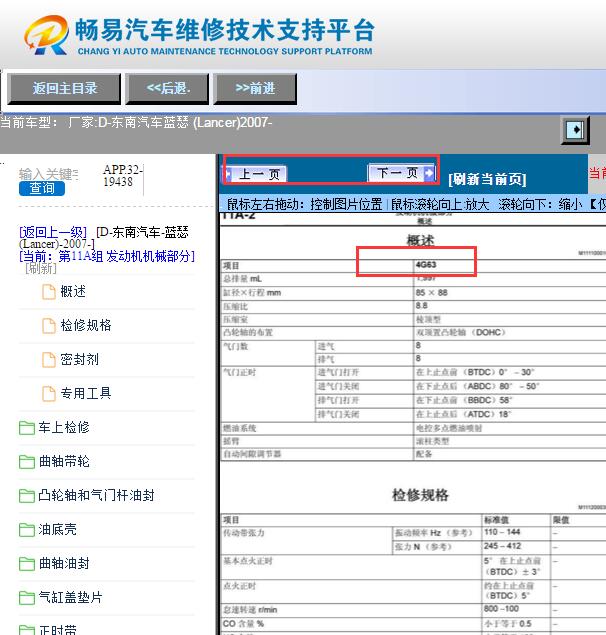Click the document icon next to 专用工具
Image resolution: width=606 pixels, height=635 pixels.
coord(49,394)
